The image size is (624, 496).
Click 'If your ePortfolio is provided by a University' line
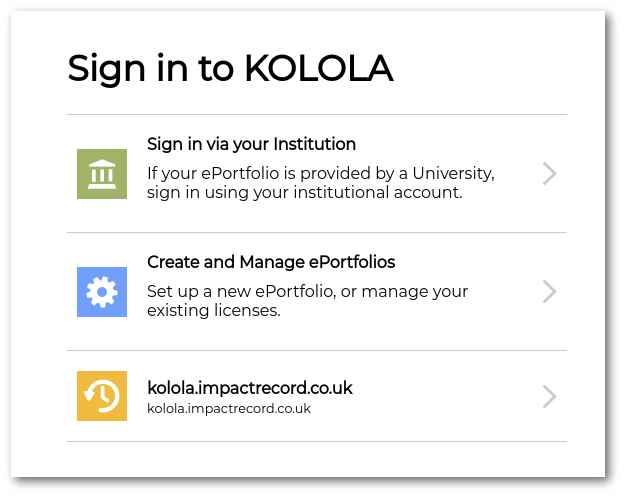(x=321, y=174)
